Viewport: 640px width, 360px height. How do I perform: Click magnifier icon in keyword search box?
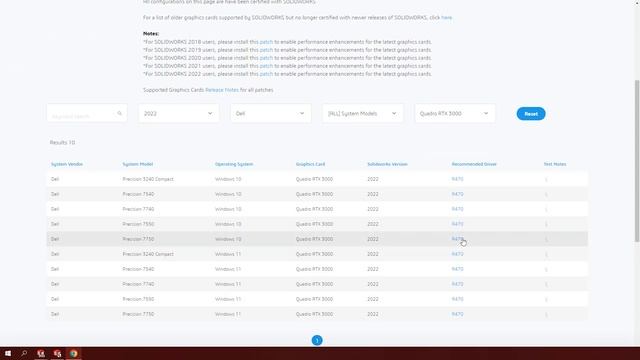120,113
